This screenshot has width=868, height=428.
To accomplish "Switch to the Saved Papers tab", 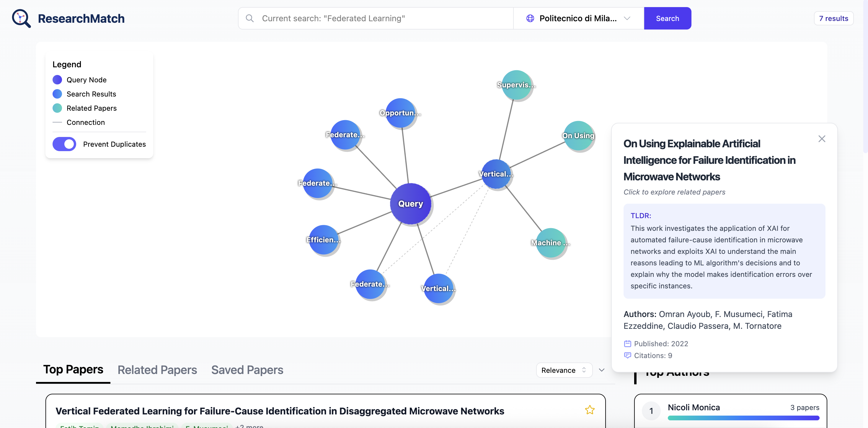I will pyautogui.click(x=247, y=370).
